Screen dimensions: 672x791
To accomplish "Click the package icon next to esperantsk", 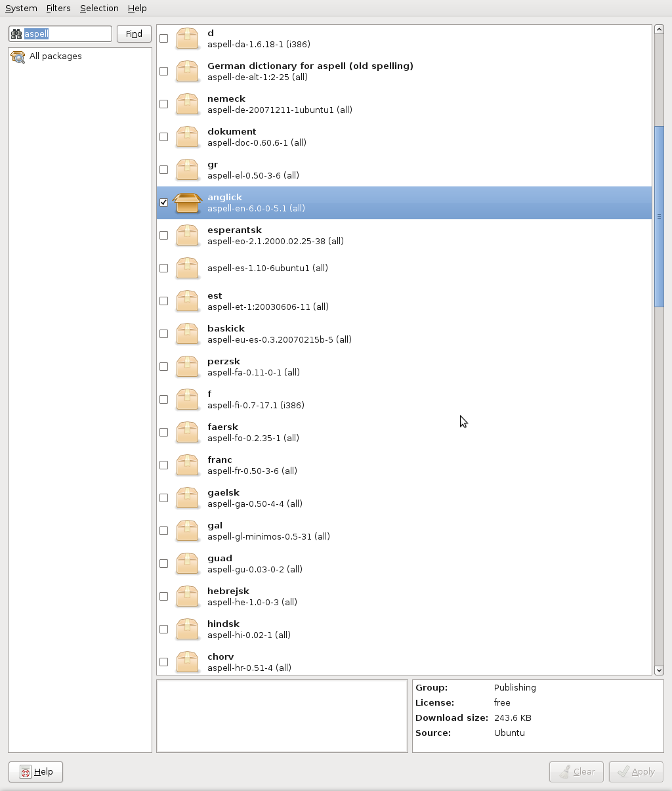I will click(187, 236).
